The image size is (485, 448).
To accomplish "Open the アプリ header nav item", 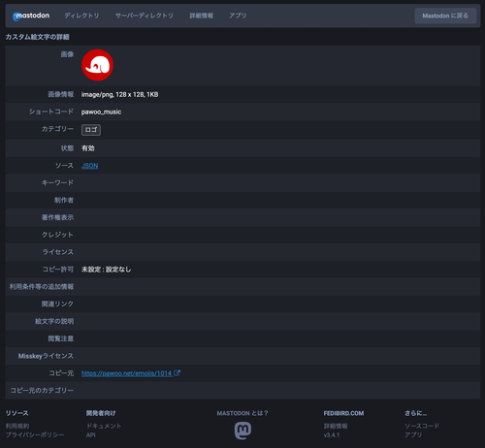I will [238, 16].
